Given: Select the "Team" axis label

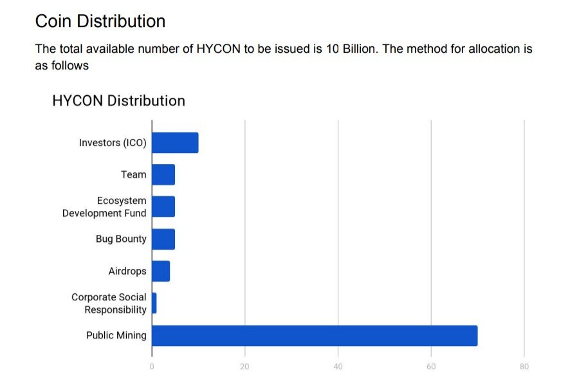Looking at the screenshot, I should tap(133, 174).
